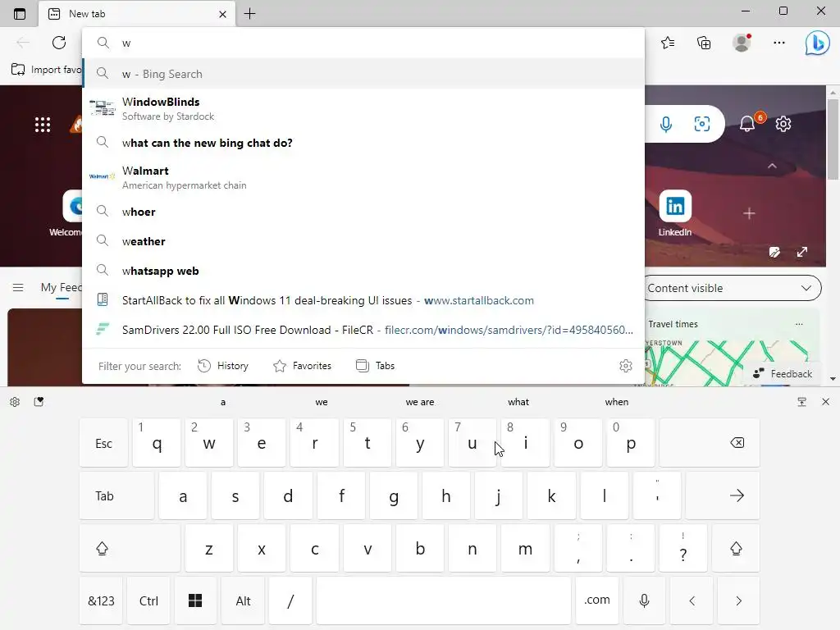Close the New tab tab
Screen dimensions: 840x630
(x=223, y=15)
